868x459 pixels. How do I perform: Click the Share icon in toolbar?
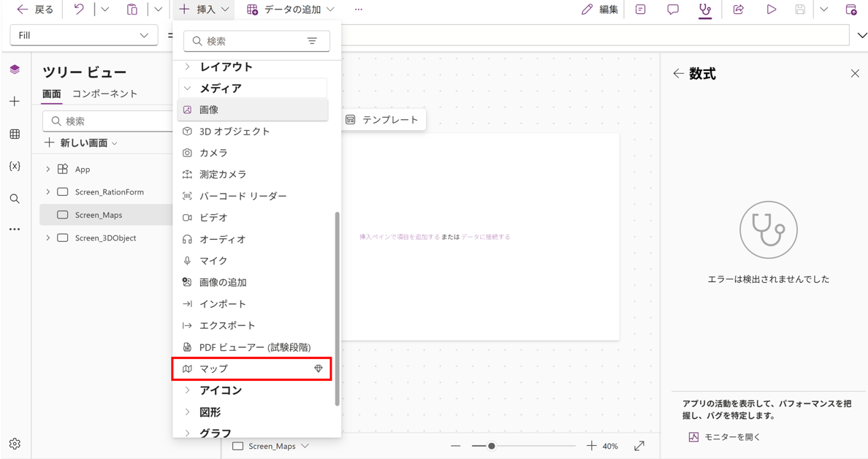click(x=738, y=10)
